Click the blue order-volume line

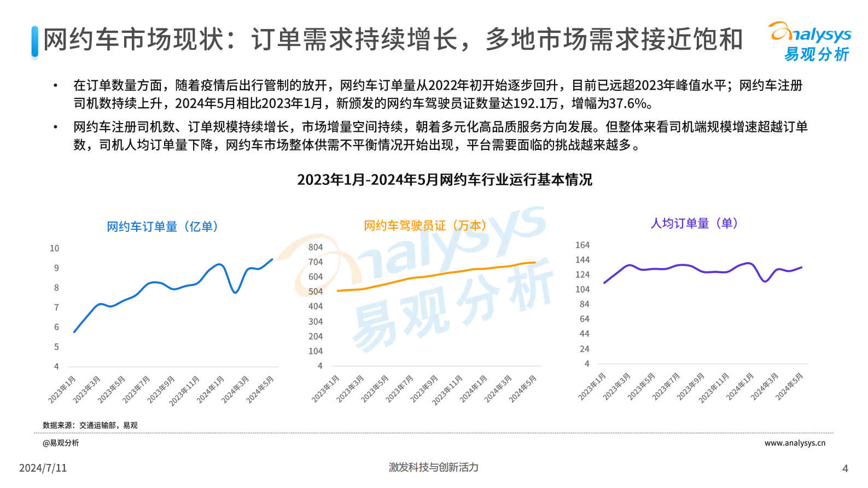click(x=173, y=295)
